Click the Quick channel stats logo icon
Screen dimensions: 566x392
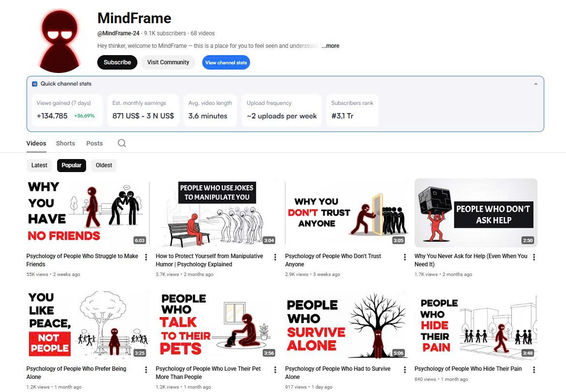[35, 84]
